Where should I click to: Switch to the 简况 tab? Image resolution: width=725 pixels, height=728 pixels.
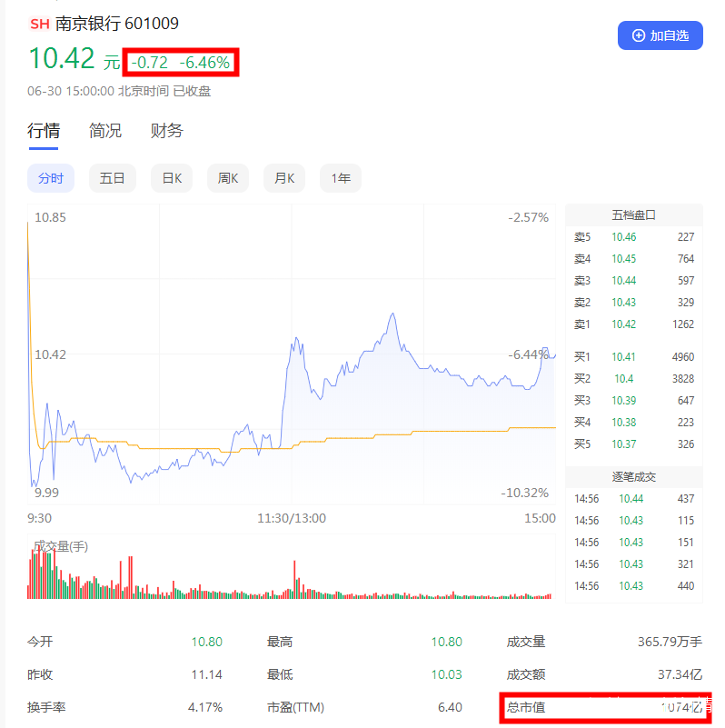pyautogui.click(x=104, y=131)
